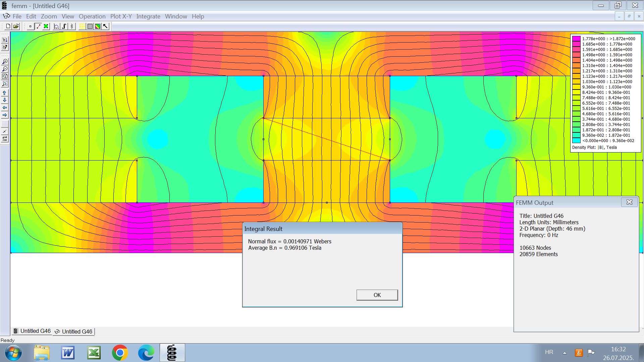Screen dimensions: 644x362
Task: Open circuit properties coil icon
Action: (x=72, y=26)
